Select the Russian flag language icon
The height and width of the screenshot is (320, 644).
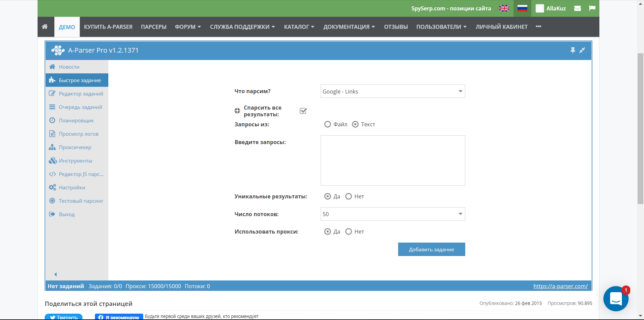pyautogui.click(x=522, y=8)
